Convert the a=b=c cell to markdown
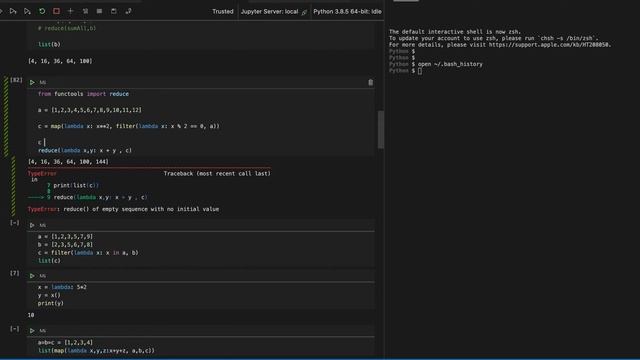The image size is (640, 360). click(x=42, y=331)
